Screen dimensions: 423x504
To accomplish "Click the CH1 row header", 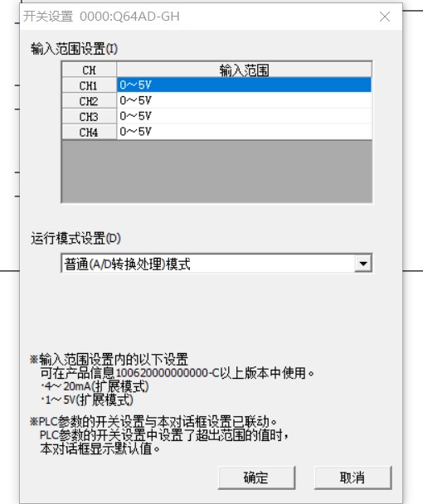I will click(89, 85).
